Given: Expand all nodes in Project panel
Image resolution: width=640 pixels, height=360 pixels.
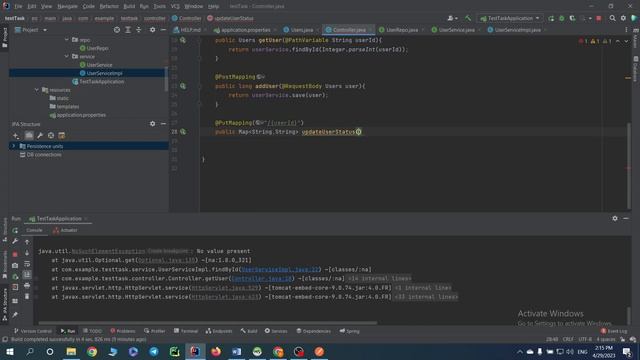Looking at the screenshot, I should pyautogui.click(x=128, y=30).
